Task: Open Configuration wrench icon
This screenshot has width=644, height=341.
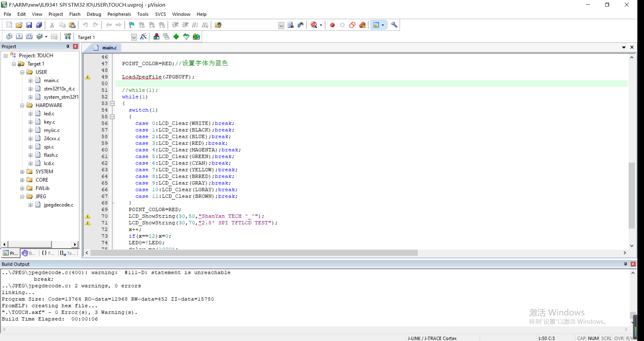Action: (394, 25)
